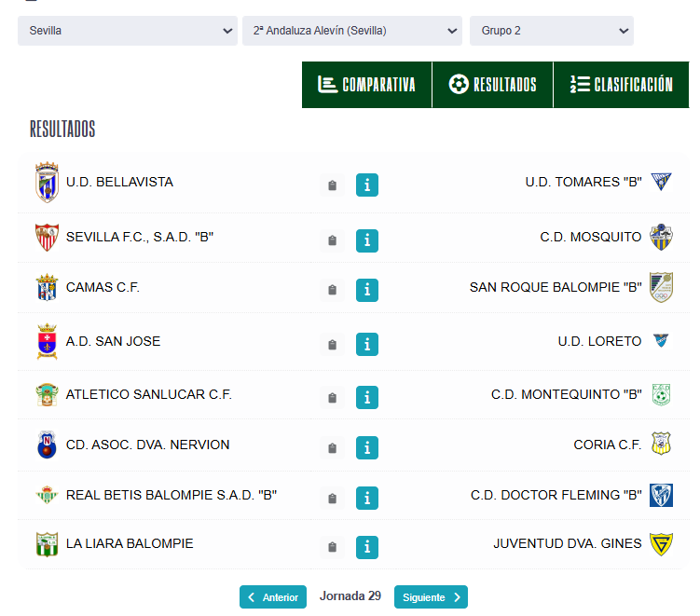
Task: Open info icon for Real Betis B match
Action: coord(367,498)
